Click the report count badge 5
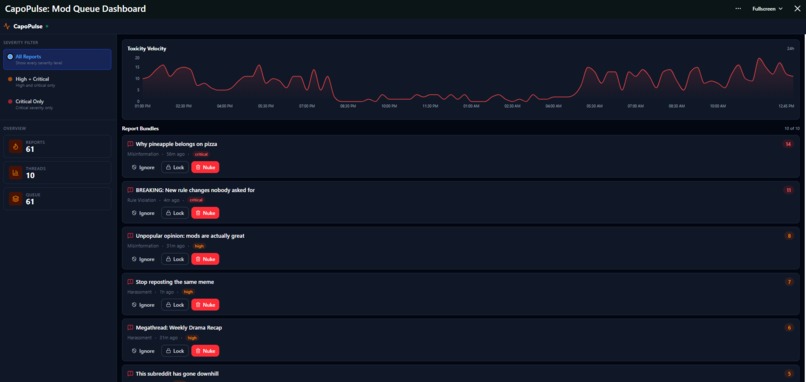 (789, 374)
